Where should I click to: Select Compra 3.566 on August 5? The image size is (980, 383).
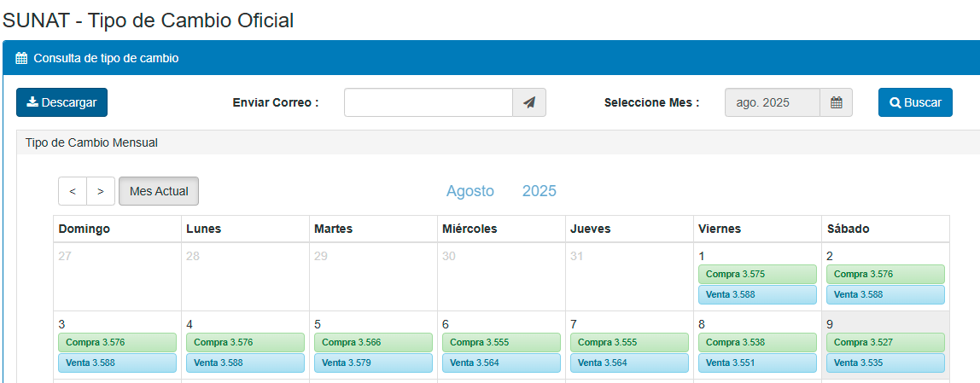374,342
